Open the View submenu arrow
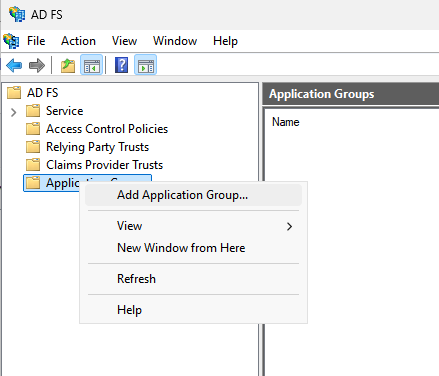Screen dimensions: 439x376 [x=289, y=227]
